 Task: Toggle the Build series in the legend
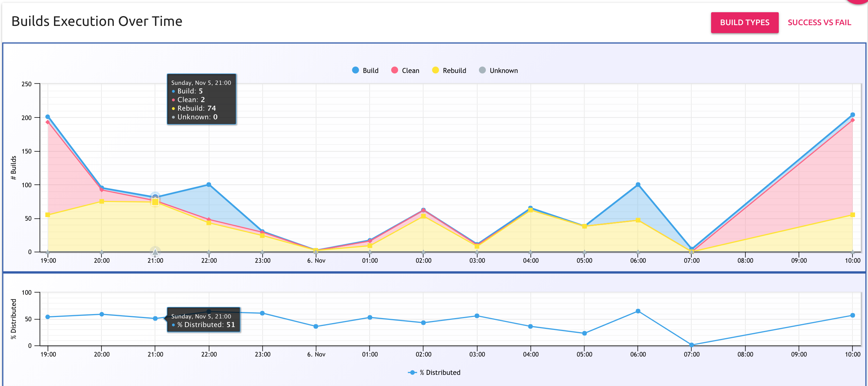(365, 70)
